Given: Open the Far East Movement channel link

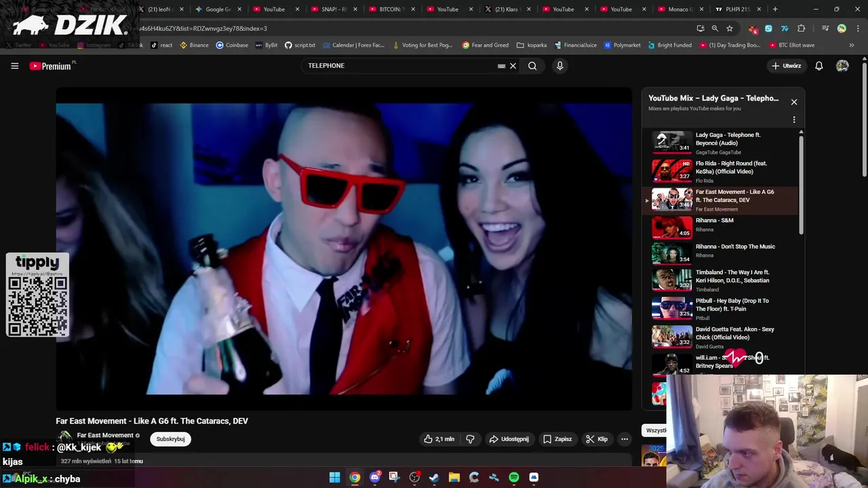Looking at the screenshot, I should pos(105,435).
